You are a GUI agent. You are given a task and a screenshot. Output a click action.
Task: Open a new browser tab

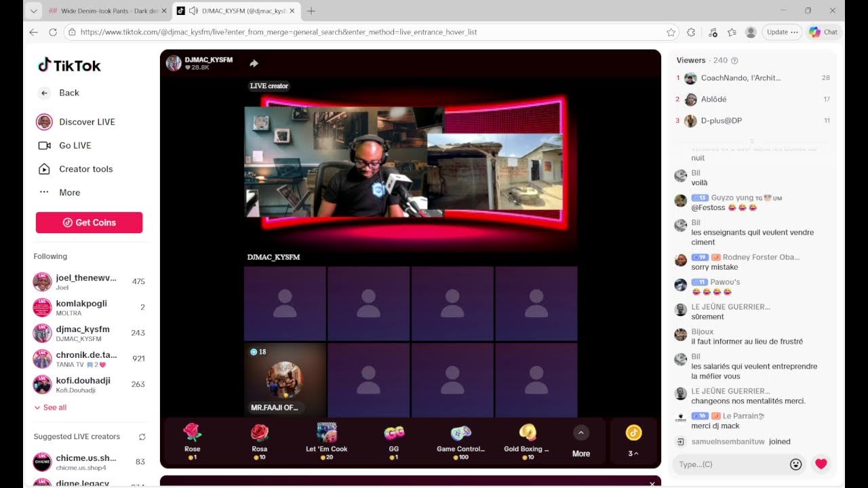[311, 11]
